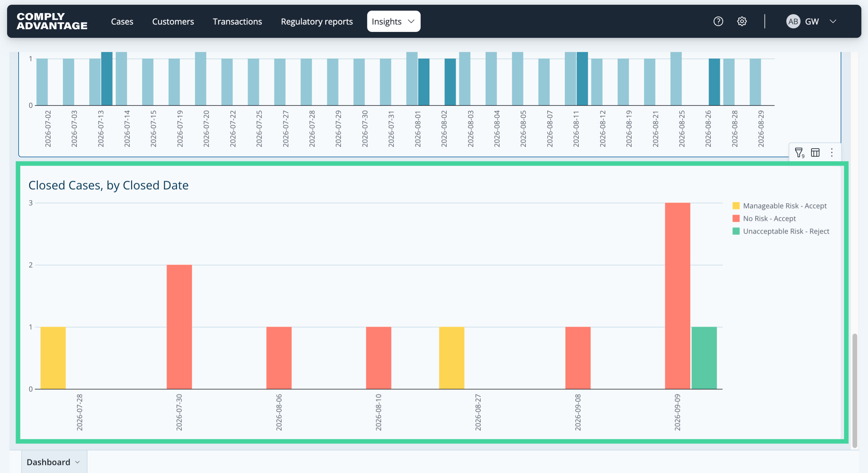Screen dimensions: 868x473
Task: Click the Closed Cases, by Closed Date title
Action: (109, 185)
